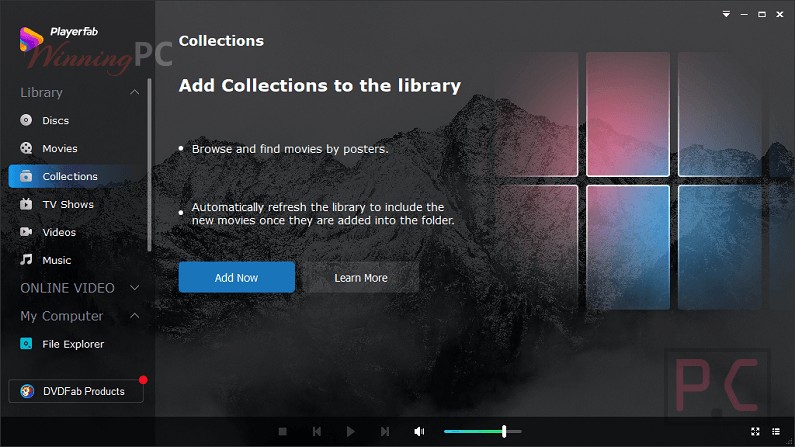Click the ONLINE VIDEO header label
This screenshot has height=447, width=795.
[67, 288]
